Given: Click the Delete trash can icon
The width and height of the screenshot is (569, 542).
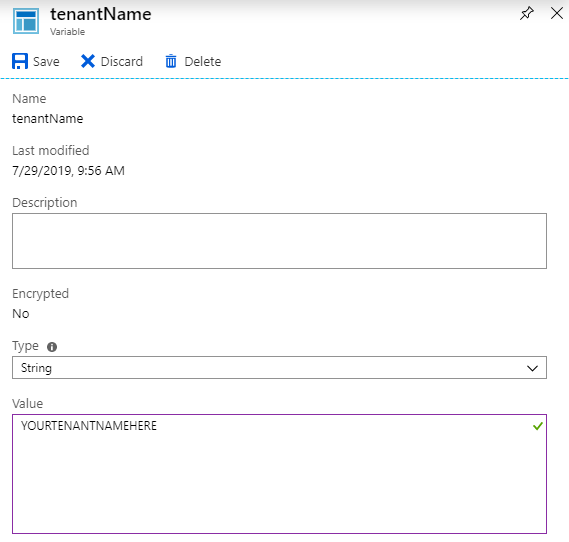Looking at the screenshot, I should pyautogui.click(x=171, y=61).
